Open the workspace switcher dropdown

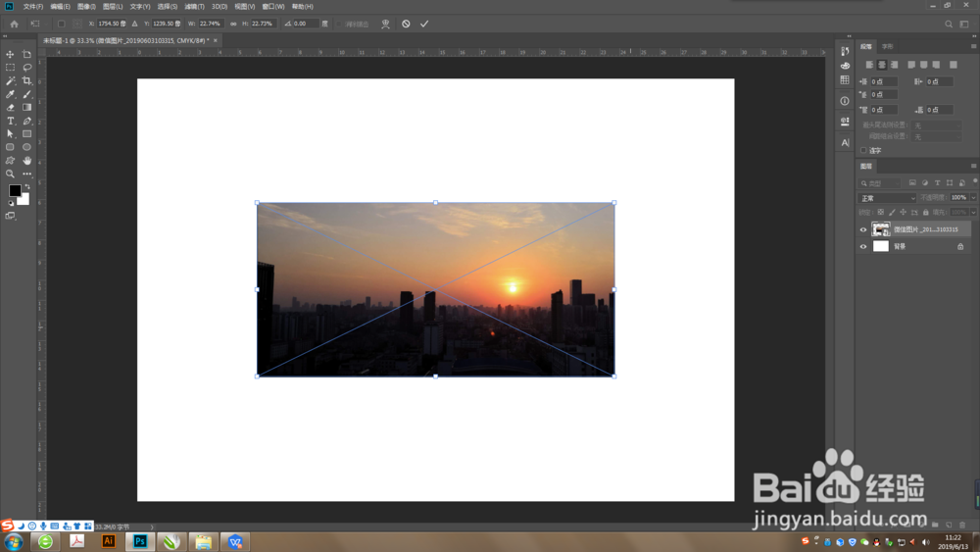964,24
